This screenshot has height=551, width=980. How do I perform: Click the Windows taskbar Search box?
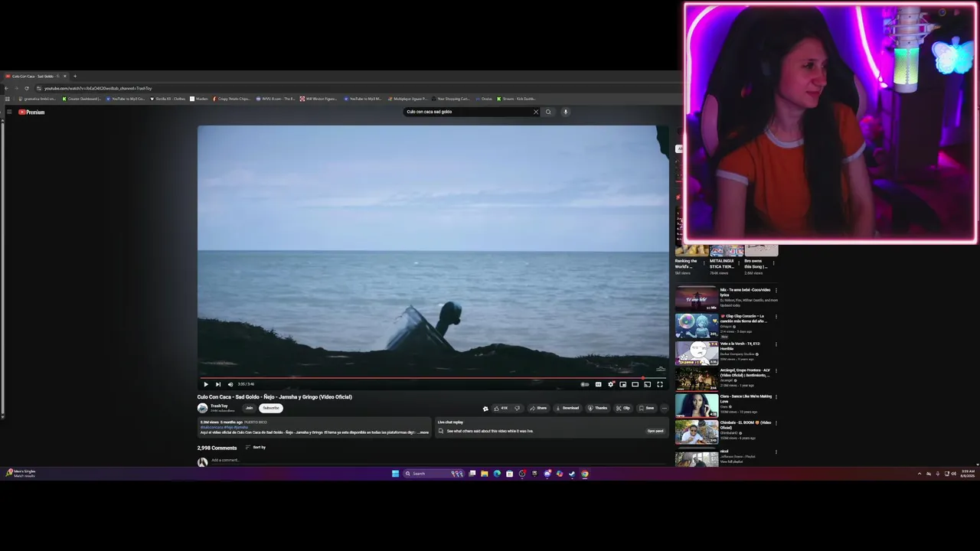tap(434, 474)
